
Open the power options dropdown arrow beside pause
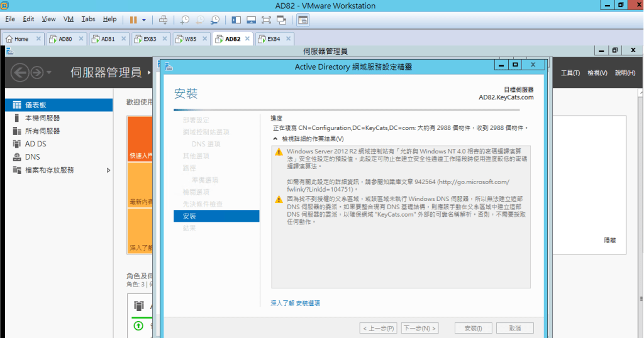[144, 19]
